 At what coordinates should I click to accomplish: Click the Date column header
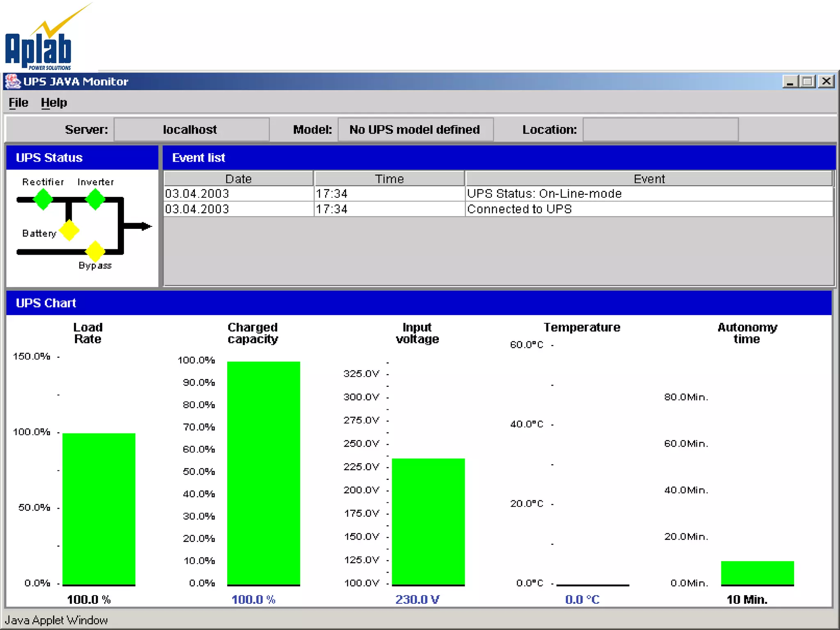[x=238, y=179]
